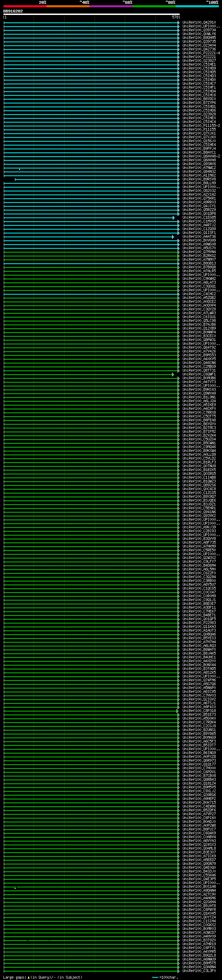This screenshot has height=980, width=222.
Task: Select hit label UniRef100_A7NWC2
Action: coord(199,168)
